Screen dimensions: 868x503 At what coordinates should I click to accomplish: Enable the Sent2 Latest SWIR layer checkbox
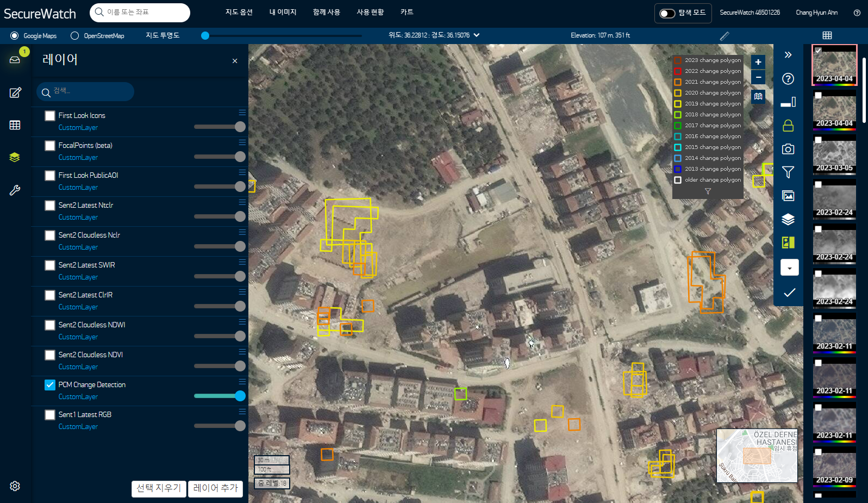coord(50,265)
